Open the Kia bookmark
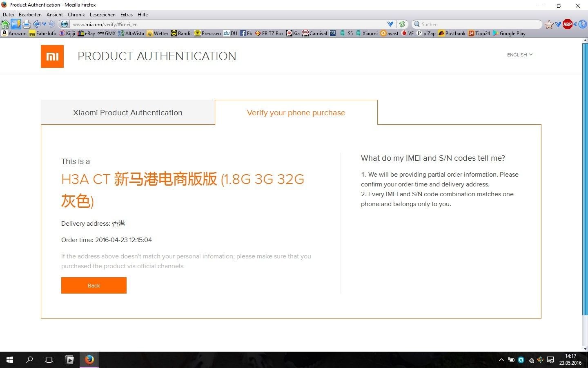This screenshot has width=588, height=368. point(293,33)
